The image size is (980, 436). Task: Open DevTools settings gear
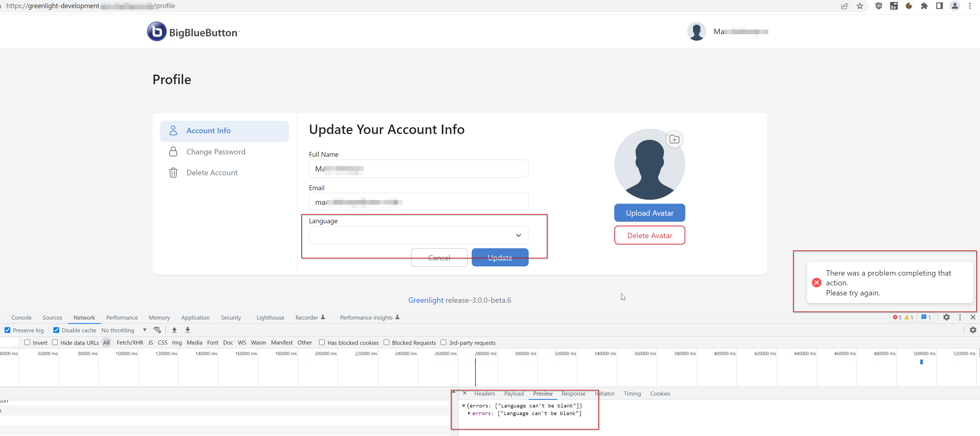coord(947,317)
